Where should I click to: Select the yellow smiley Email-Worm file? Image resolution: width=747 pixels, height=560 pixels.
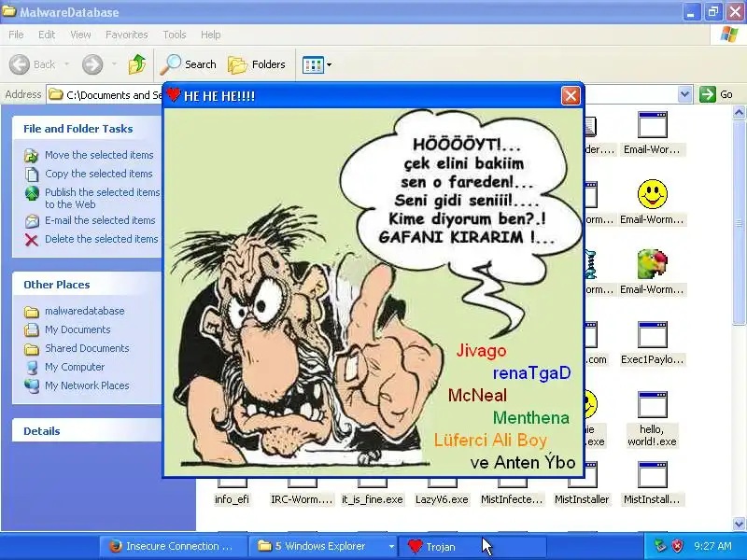pos(652,194)
